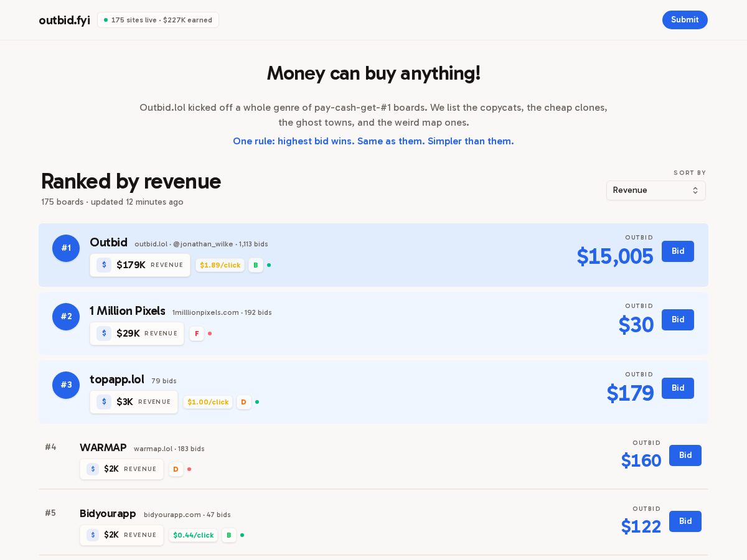Open the topapp.lol board title
The image size is (747, 560).
117,380
